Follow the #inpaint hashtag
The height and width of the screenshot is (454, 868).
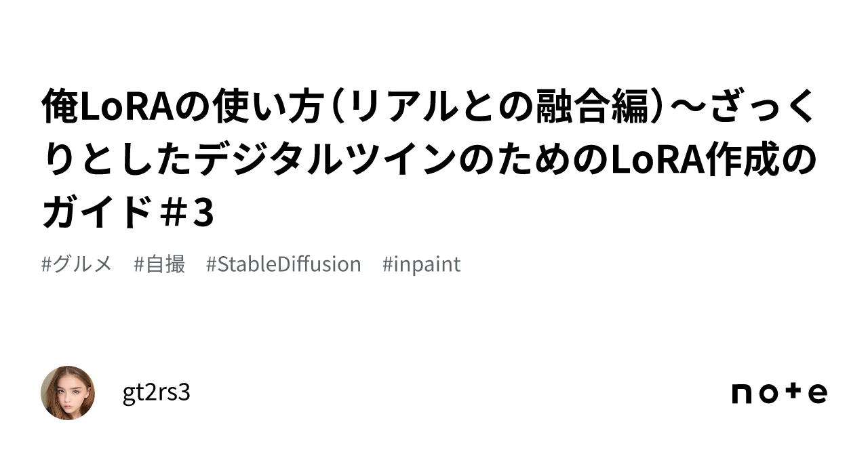pos(421,264)
